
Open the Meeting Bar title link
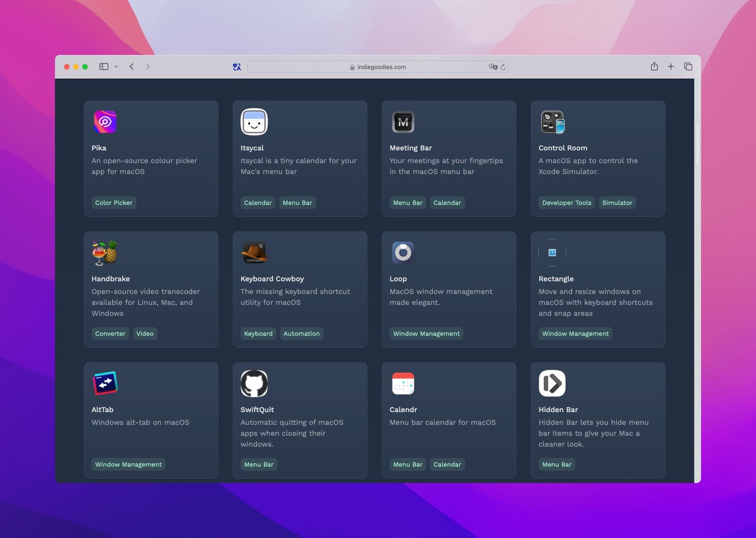(x=411, y=148)
